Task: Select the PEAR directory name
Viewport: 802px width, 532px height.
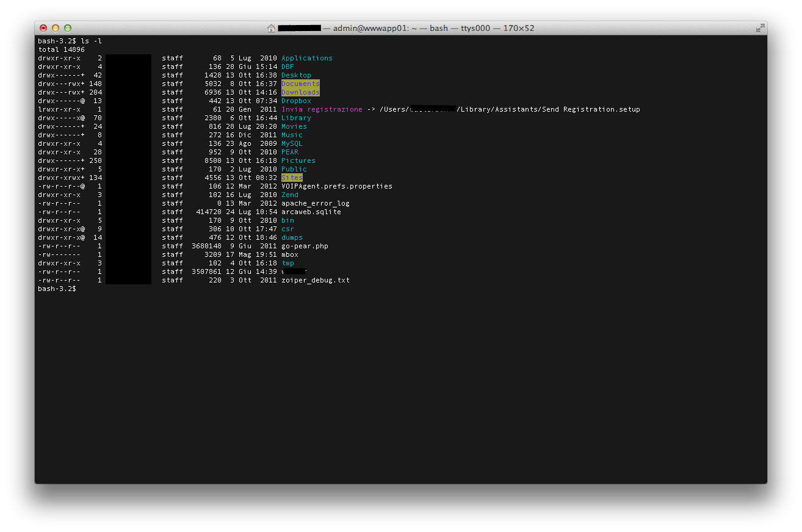Action: tap(290, 152)
